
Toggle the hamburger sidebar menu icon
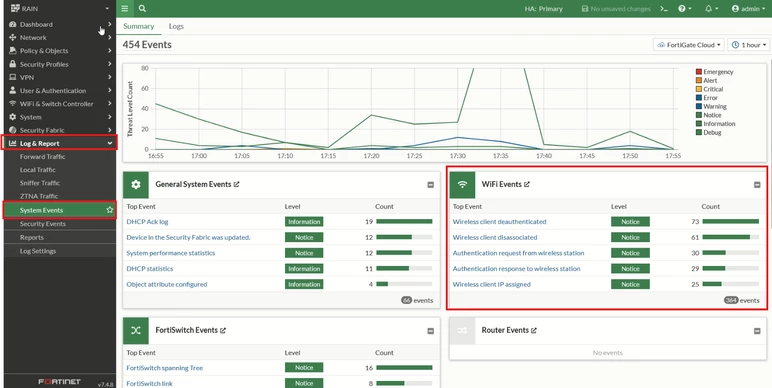pyautogui.click(x=125, y=8)
